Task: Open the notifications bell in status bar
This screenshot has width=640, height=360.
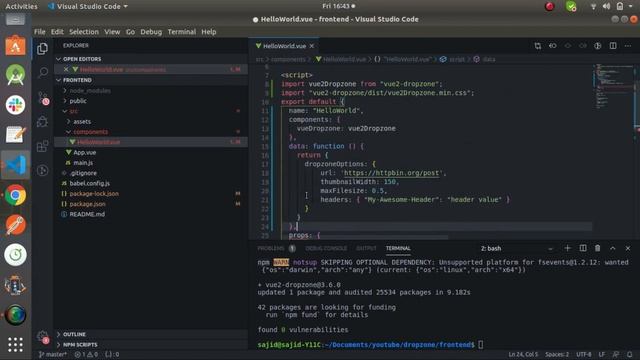Action: coord(630,354)
